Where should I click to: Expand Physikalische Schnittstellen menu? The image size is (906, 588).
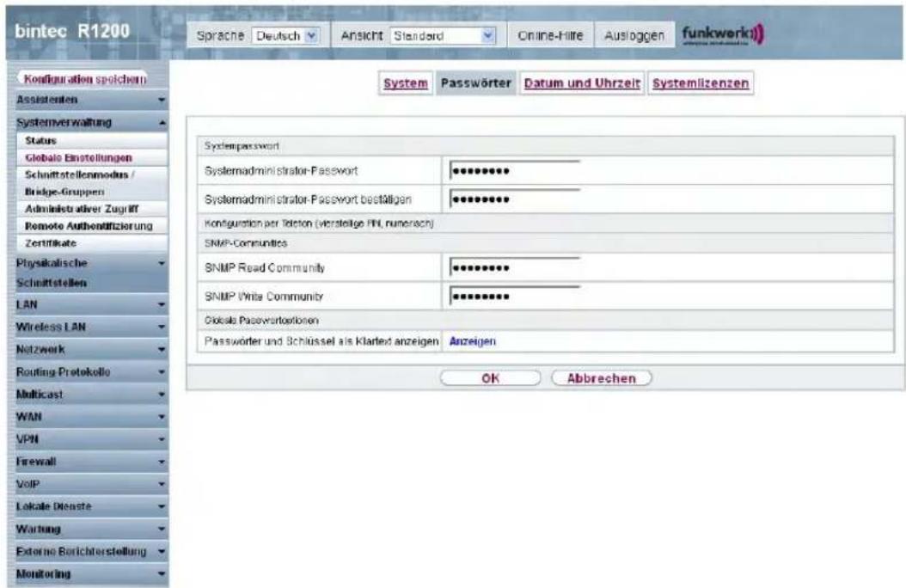(89, 273)
